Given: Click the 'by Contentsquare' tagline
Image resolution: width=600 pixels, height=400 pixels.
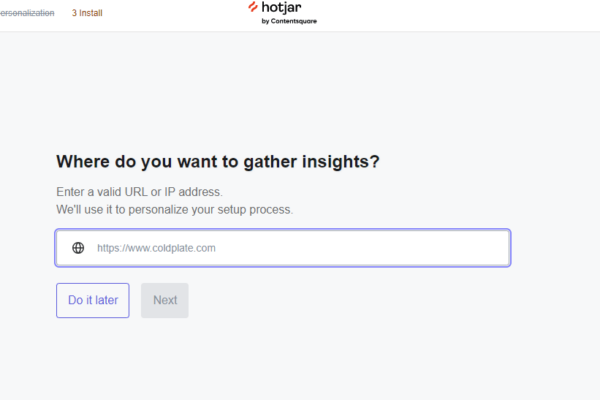Looking at the screenshot, I should click(289, 21).
